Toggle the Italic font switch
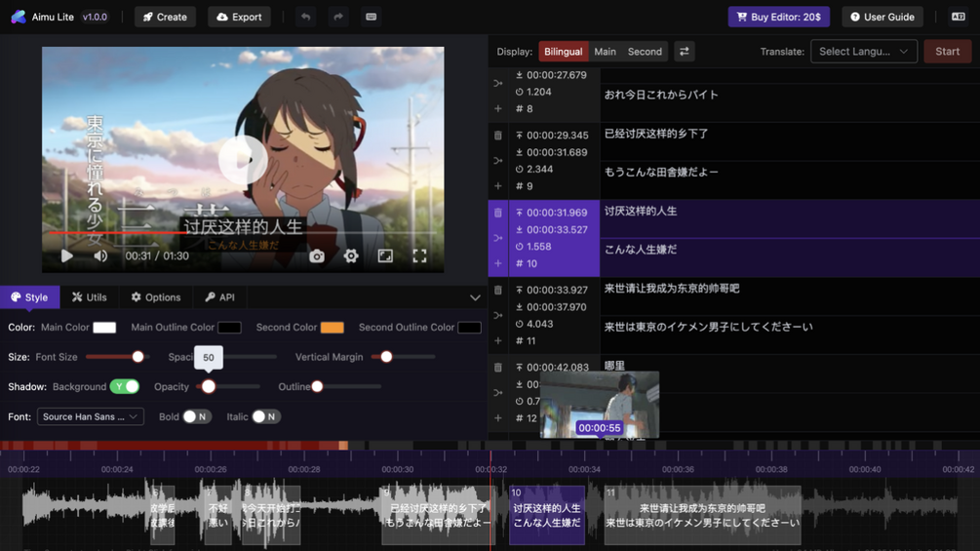 point(265,416)
